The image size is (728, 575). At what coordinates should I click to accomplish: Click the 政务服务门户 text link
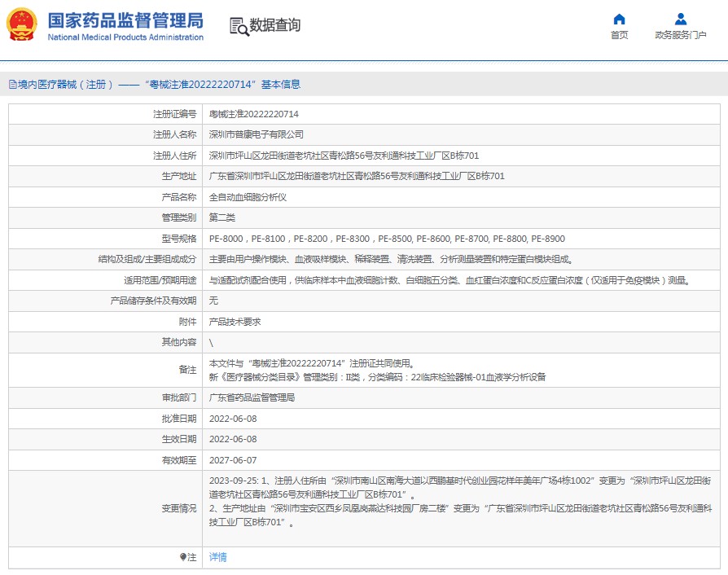click(x=681, y=35)
